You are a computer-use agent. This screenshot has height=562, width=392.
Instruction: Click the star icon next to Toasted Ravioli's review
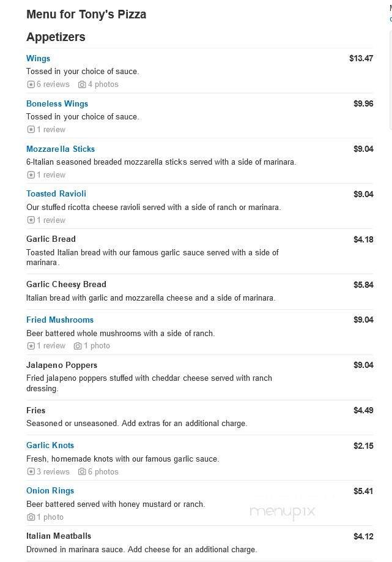tap(30, 220)
